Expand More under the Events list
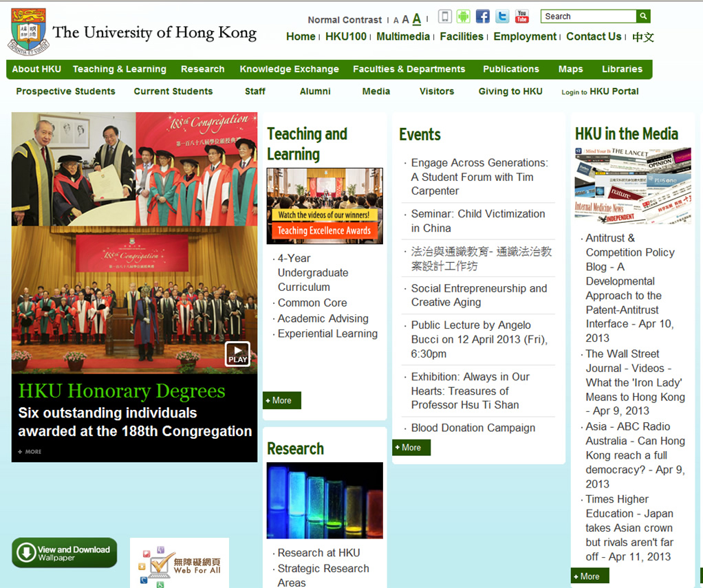Image resolution: width=703 pixels, height=588 pixels. pos(411,448)
